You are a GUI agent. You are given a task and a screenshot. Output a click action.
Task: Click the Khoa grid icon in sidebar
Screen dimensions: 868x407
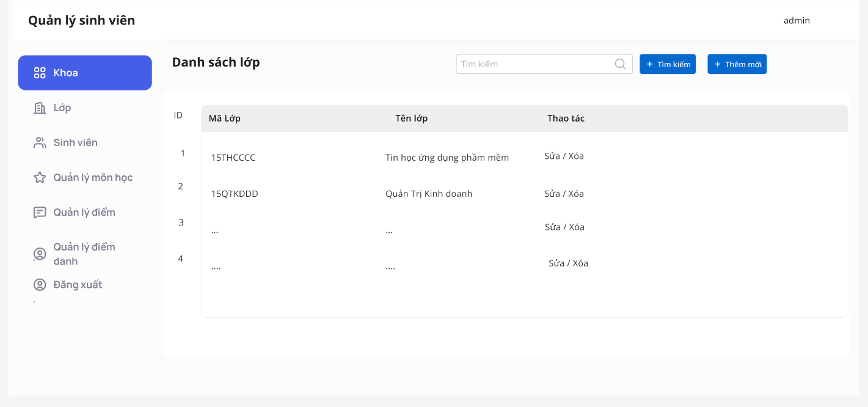(40, 73)
